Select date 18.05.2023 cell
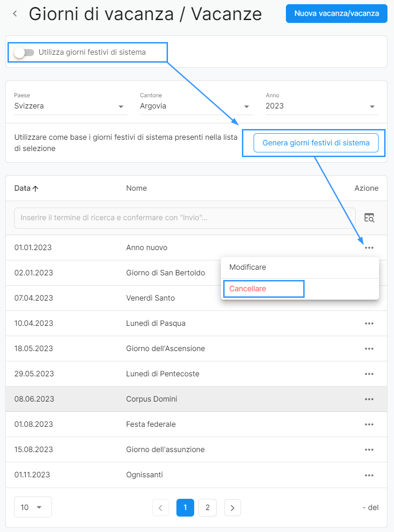This screenshot has width=394, height=532. click(34, 349)
